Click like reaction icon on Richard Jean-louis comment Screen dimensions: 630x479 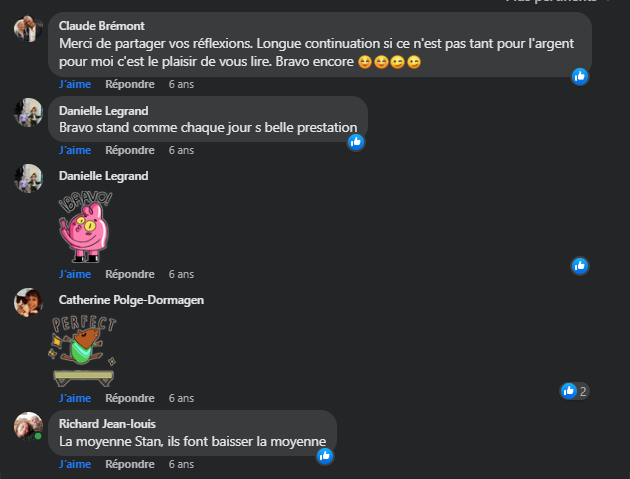[325, 456]
